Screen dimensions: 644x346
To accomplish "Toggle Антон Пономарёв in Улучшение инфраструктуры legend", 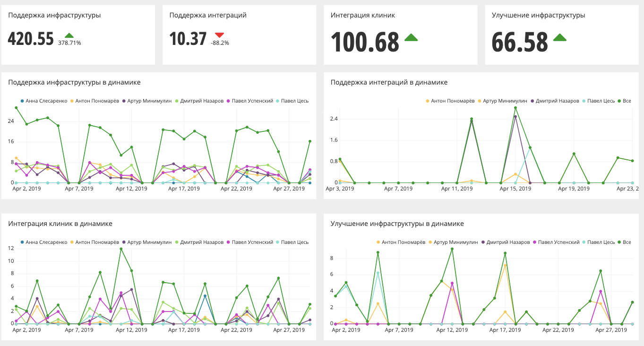I will click(x=401, y=242).
